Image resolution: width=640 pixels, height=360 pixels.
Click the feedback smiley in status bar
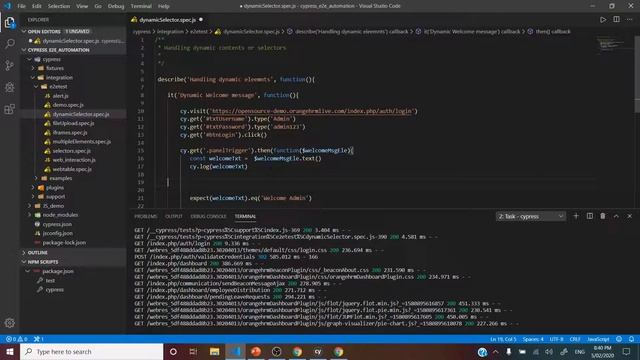(619, 339)
